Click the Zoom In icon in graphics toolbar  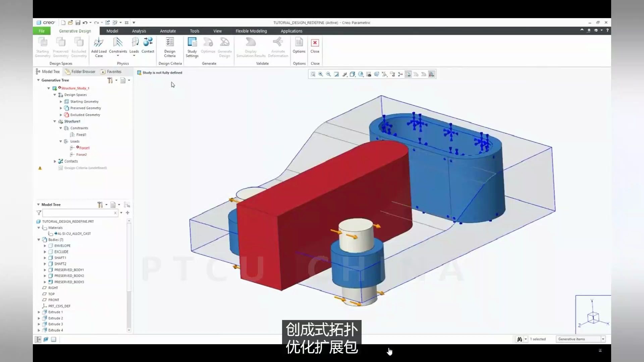pos(321,74)
